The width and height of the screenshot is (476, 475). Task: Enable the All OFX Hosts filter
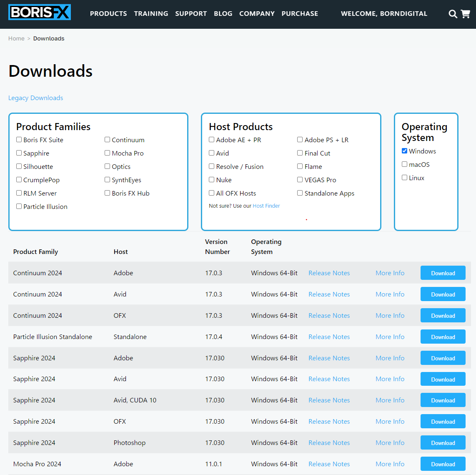212,193
